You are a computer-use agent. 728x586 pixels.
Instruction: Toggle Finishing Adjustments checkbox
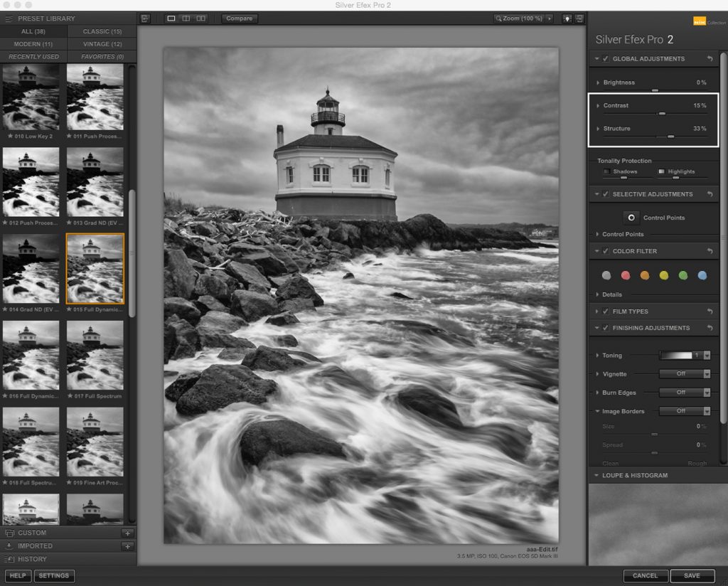pos(606,328)
